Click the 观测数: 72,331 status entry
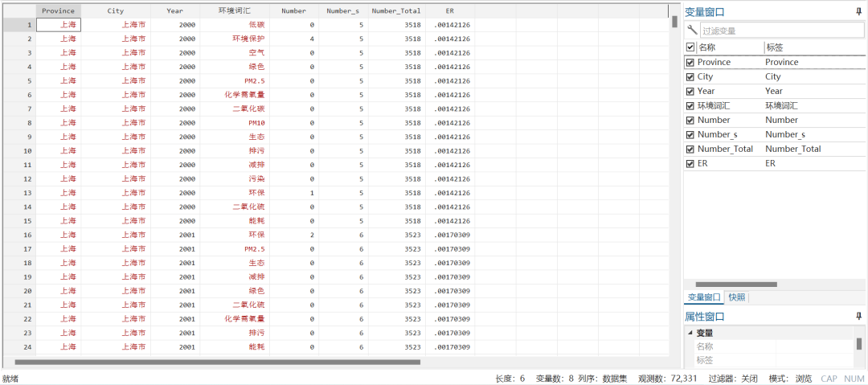Screen dimensions: 868x385 point(668,379)
